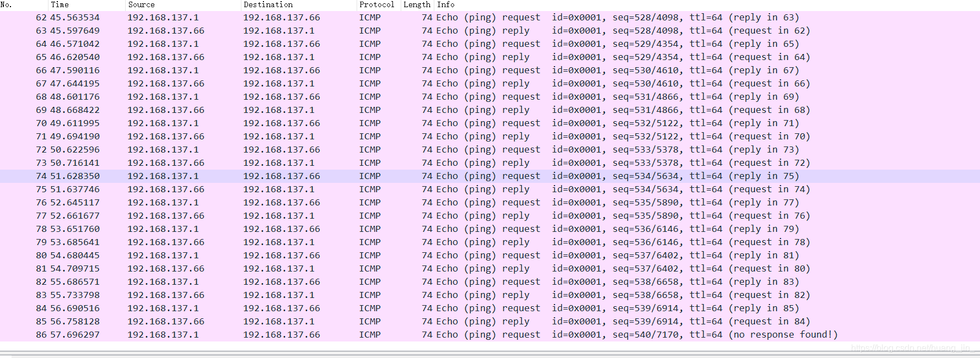Viewport: 980px width, 358px height.
Task: Click the Info column header
Action: click(x=707, y=5)
